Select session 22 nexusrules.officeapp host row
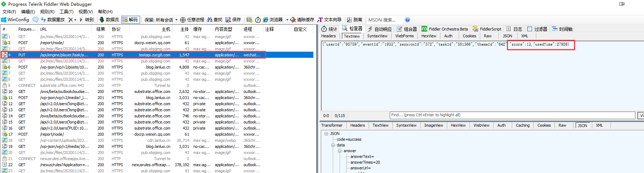Viewport: 644px width, 173px height. coord(157,165)
